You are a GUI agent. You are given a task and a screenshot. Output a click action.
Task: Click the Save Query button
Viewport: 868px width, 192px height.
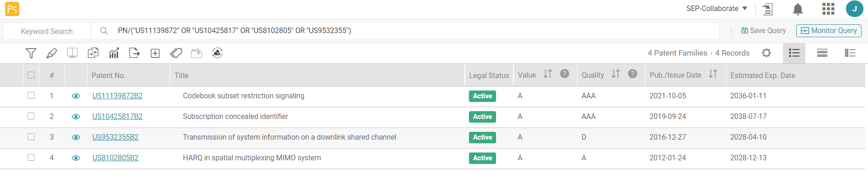764,31
